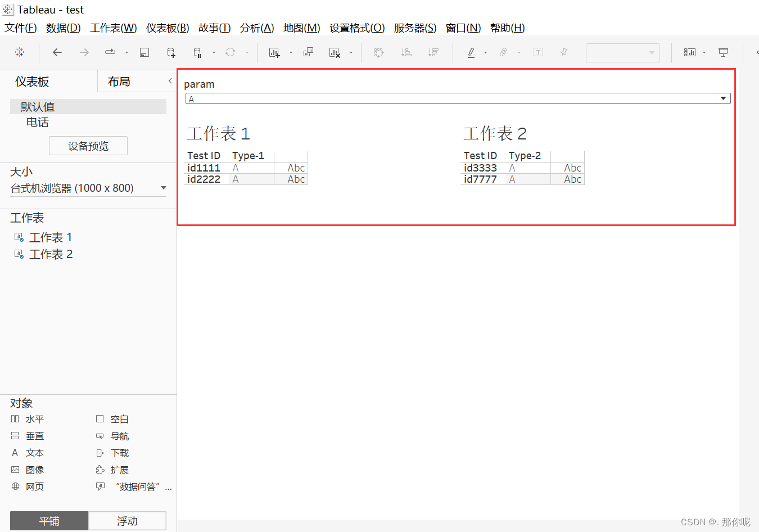
Task: Open the 工作表(W) menu
Action: [114, 28]
